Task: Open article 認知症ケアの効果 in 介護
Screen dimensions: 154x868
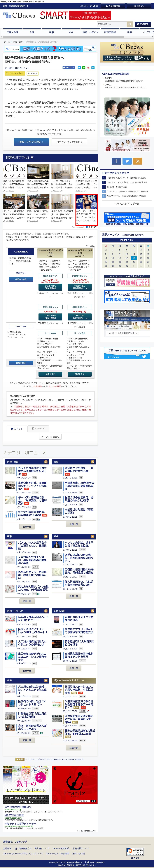Action: pyautogui.click(x=79, y=470)
